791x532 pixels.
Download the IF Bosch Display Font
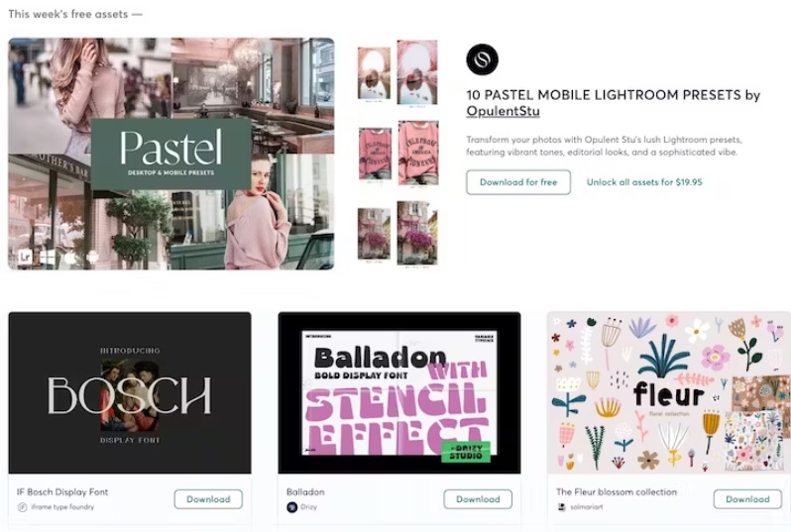pos(208,499)
